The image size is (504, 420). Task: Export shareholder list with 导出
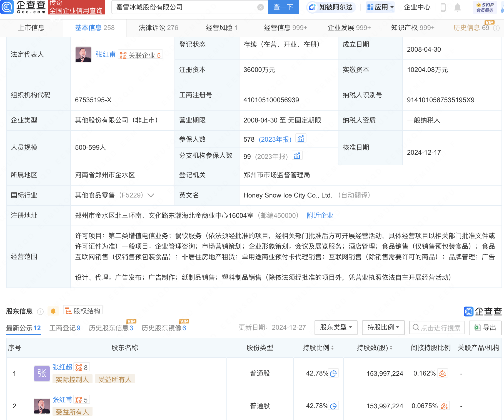click(485, 327)
